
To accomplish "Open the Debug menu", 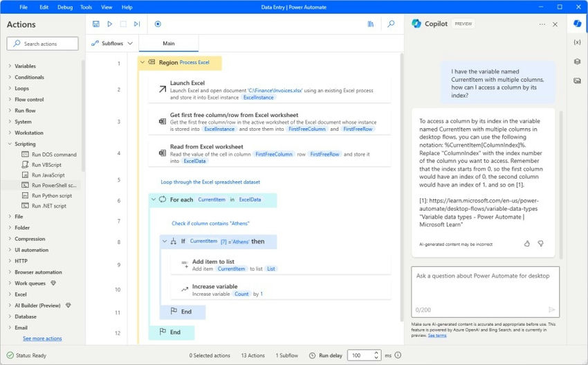I will click(65, 7).
